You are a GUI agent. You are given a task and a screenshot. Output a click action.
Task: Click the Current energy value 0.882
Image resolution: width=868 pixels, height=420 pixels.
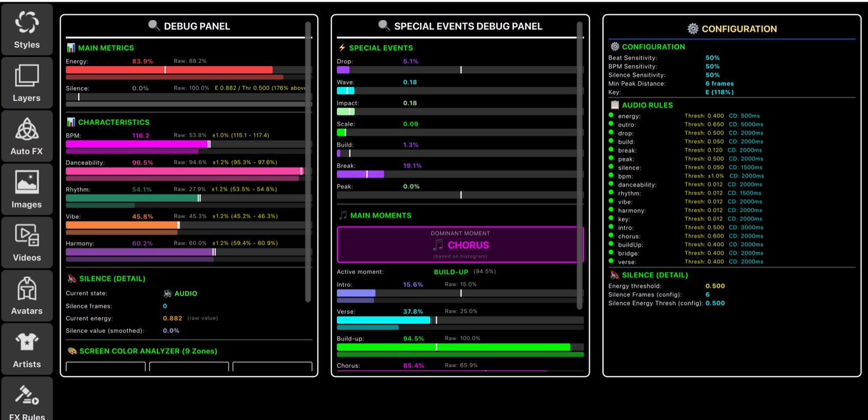pos(173,319)
